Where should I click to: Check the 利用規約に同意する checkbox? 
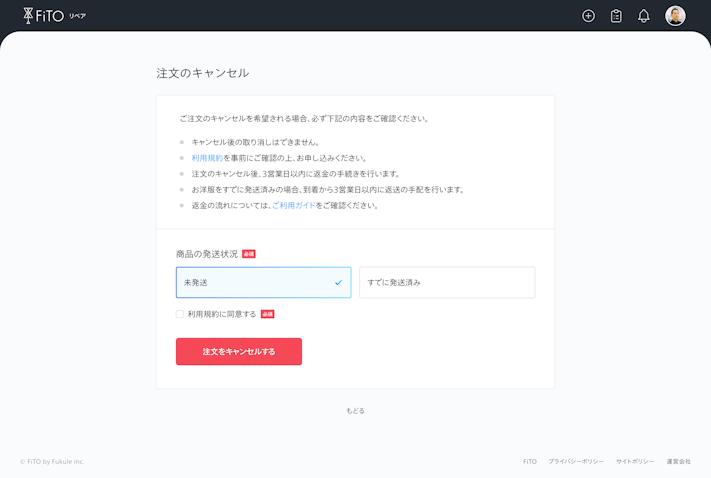[x=180, y=314]
